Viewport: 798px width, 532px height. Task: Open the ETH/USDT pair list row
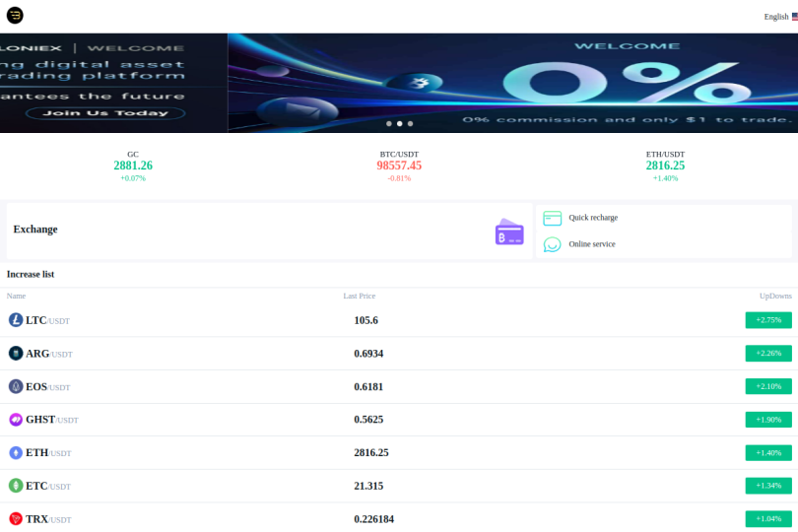point(399,452)
